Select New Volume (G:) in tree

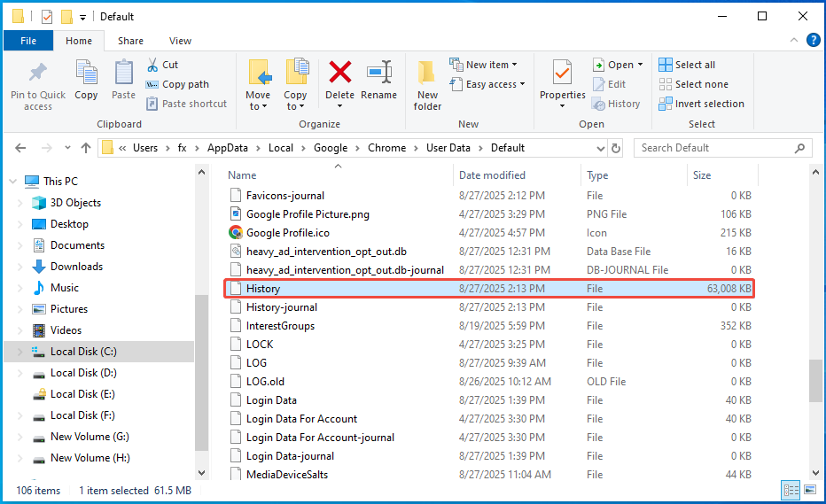(x=90, y=437)
